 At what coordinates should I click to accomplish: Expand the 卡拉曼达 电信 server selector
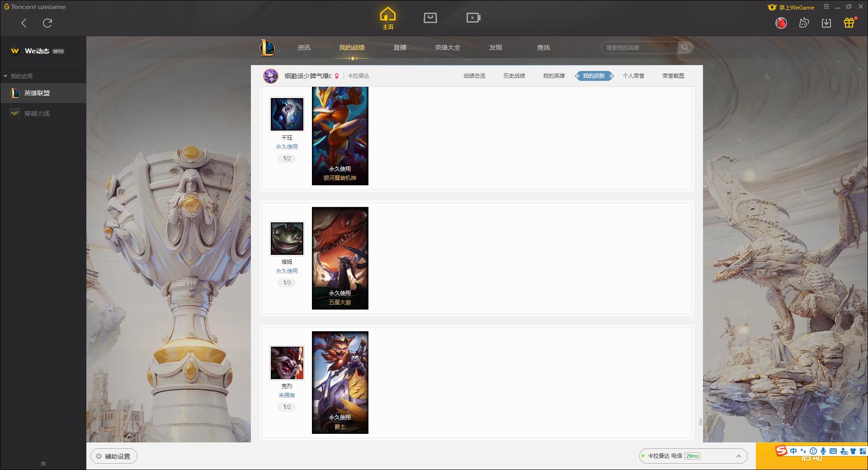(693, 456)
